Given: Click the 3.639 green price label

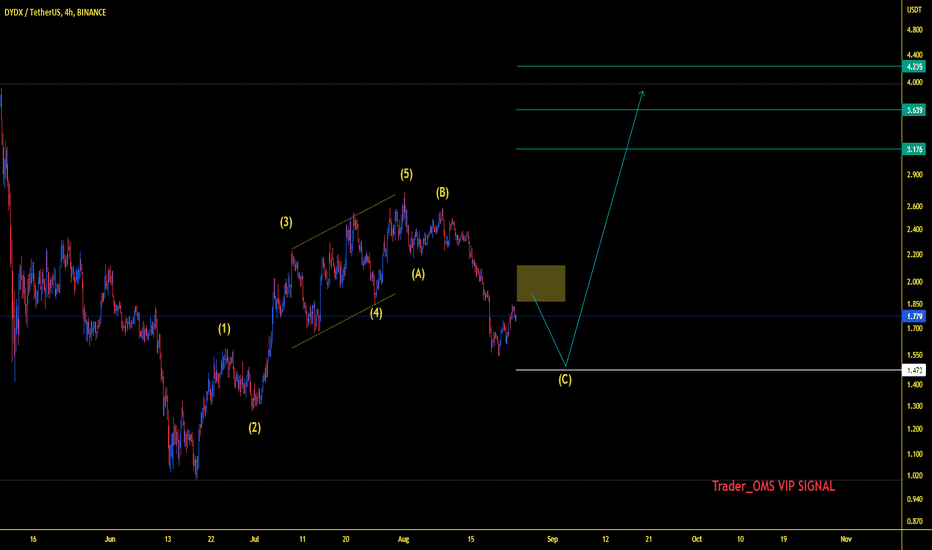Looking at the screenshot, I should point(914,110).
